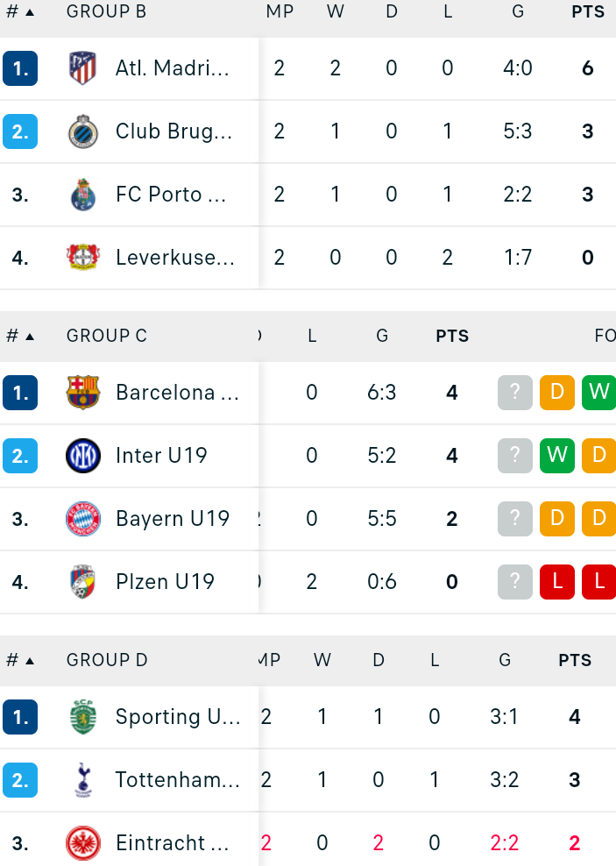This screenshot has width=616, height=866.
Task: Open Inter U19 team name link
Action: coord(161,456)
